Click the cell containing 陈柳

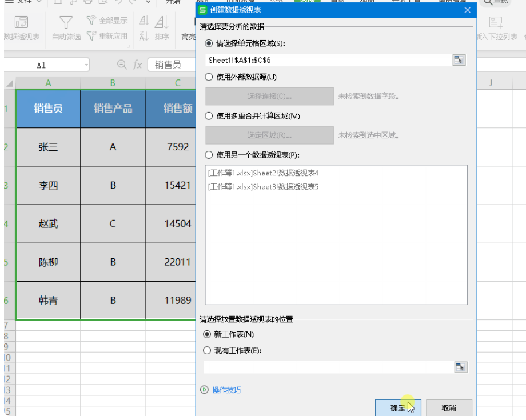tap(48, 262)
